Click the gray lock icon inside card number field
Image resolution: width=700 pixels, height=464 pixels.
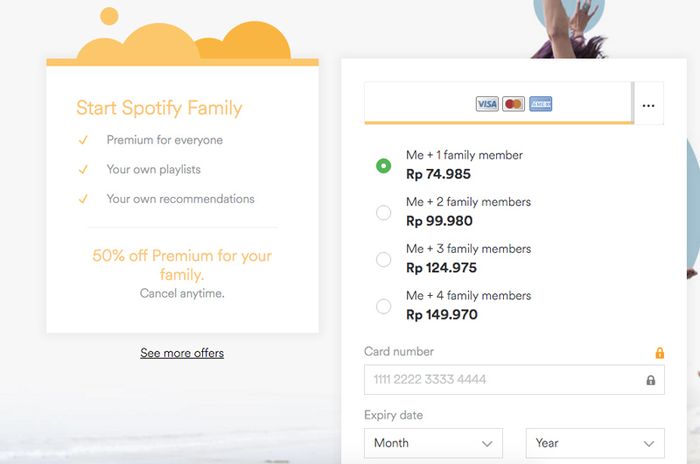click(650, 380)
